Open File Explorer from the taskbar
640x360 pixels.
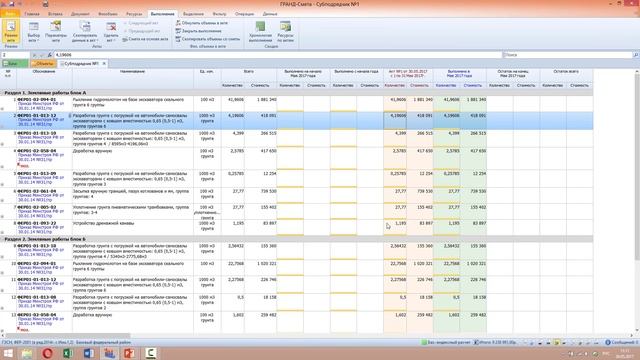click(27, 353)
